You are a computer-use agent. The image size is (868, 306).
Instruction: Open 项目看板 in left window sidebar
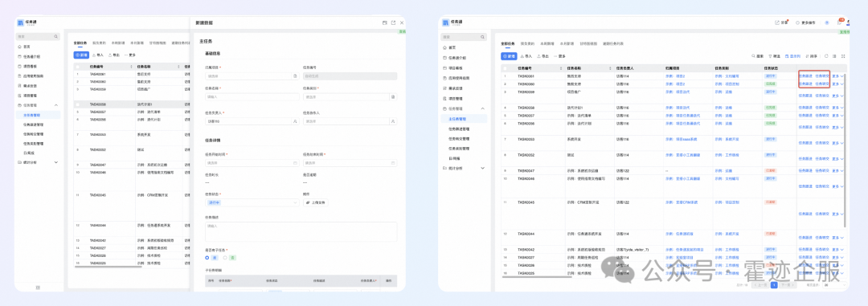tap(30, 67)
